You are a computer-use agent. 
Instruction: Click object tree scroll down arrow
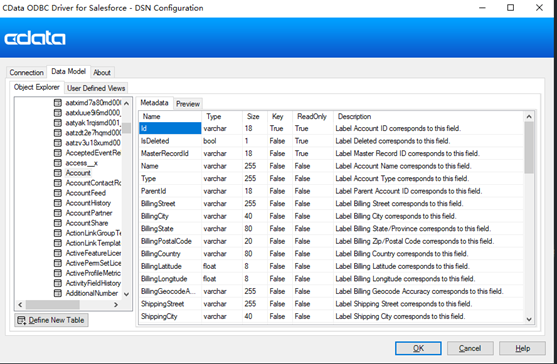pos(126,294)
